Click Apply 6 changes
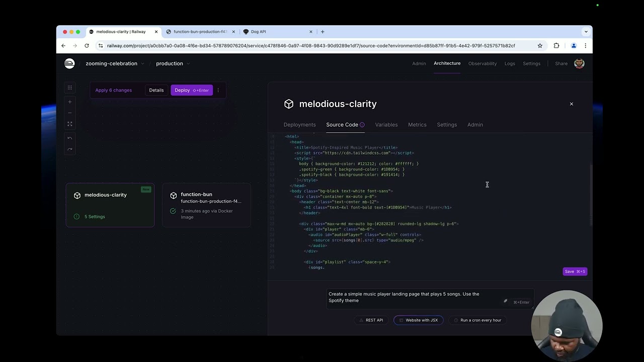The image size is (644, 362). (x=114, y=90)
